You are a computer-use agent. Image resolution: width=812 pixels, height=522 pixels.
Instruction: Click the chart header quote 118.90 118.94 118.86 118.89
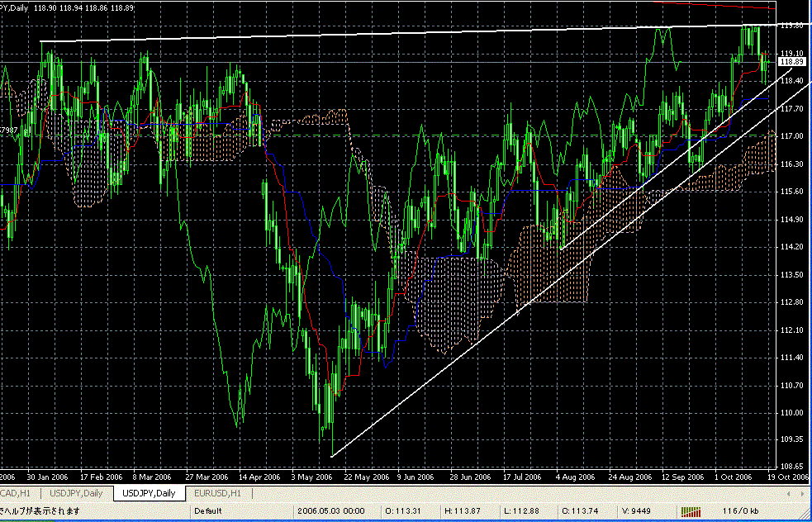point(83,9)
